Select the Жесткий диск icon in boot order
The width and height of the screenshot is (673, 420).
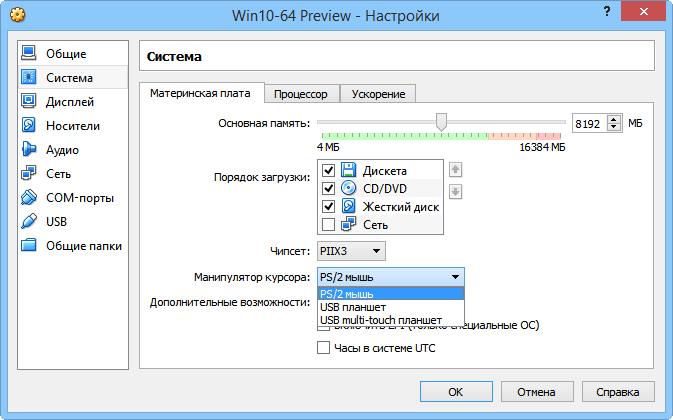click(349, 206)
